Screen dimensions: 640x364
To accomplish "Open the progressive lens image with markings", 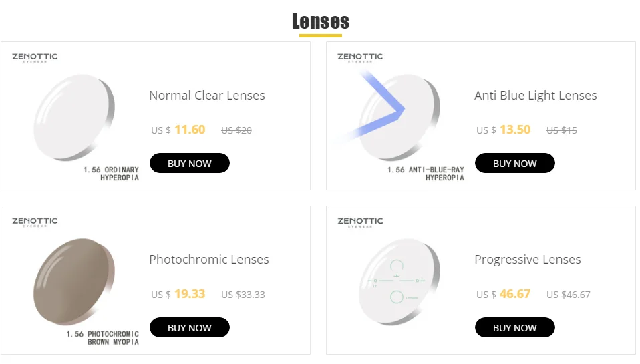I will [x=399, y=282].
